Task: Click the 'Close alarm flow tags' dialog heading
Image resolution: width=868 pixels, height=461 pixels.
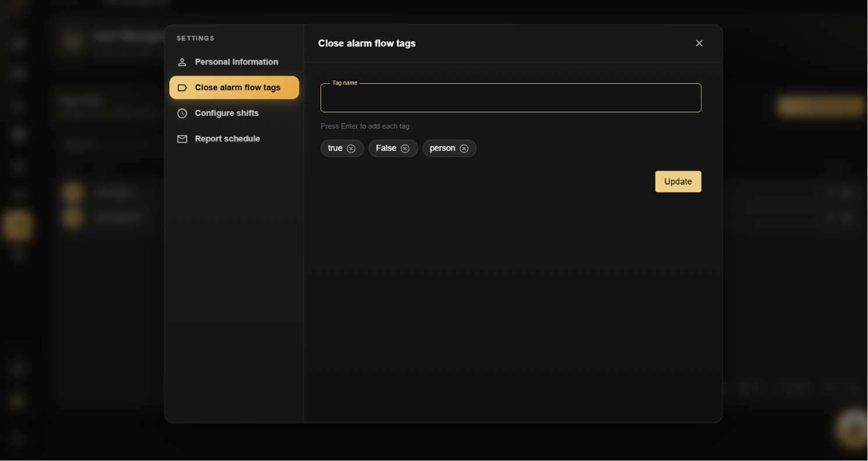Action: tap(367, 44)
